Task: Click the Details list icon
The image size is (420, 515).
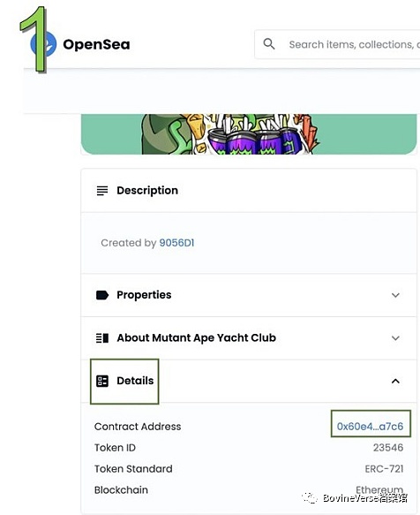Action: pos(102,381)
